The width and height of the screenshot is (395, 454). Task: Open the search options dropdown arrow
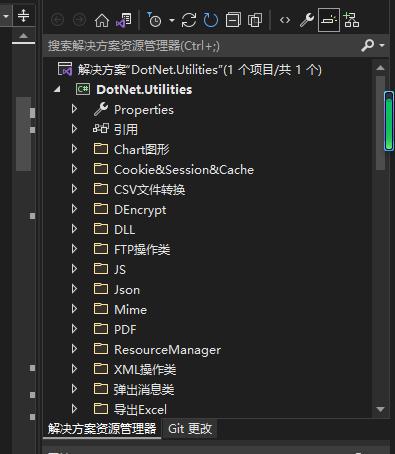pos(382,45)
